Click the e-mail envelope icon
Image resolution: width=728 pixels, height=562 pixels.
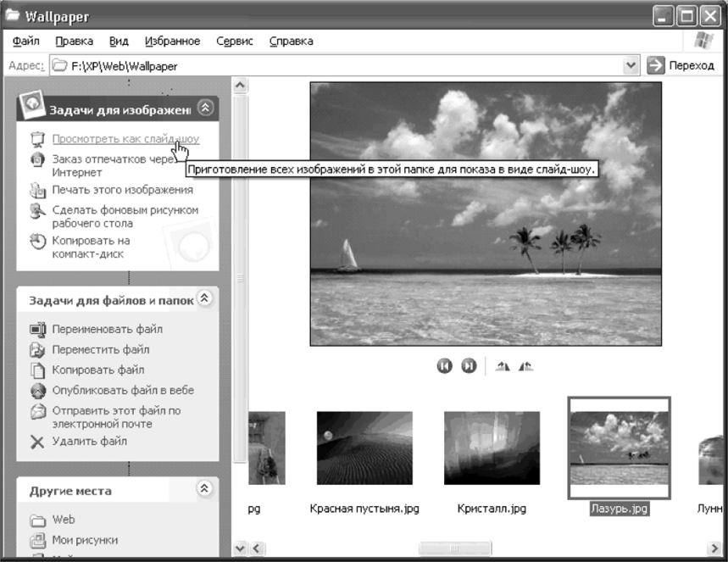click(37, 411)
